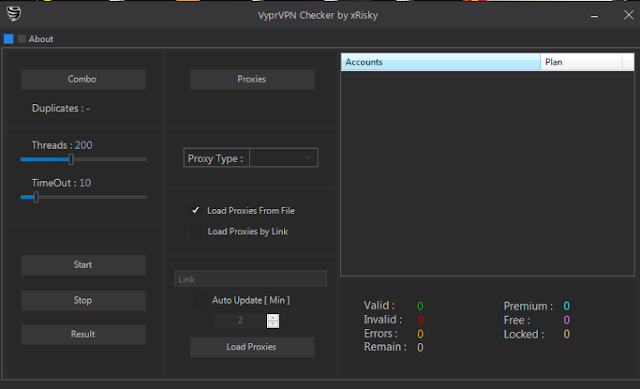Minimize the VyprVPN Checker window

click(x=595, y=16)
